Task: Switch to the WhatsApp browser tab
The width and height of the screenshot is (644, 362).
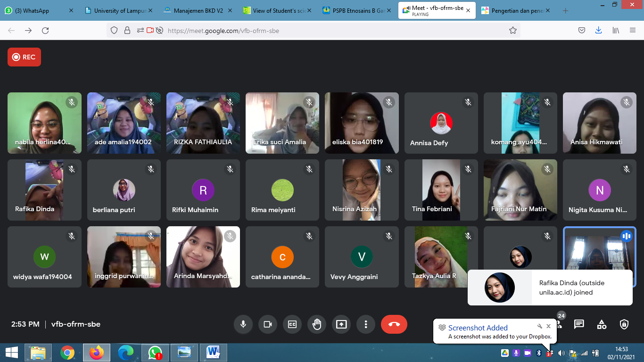Action: [x=39, y=10]
